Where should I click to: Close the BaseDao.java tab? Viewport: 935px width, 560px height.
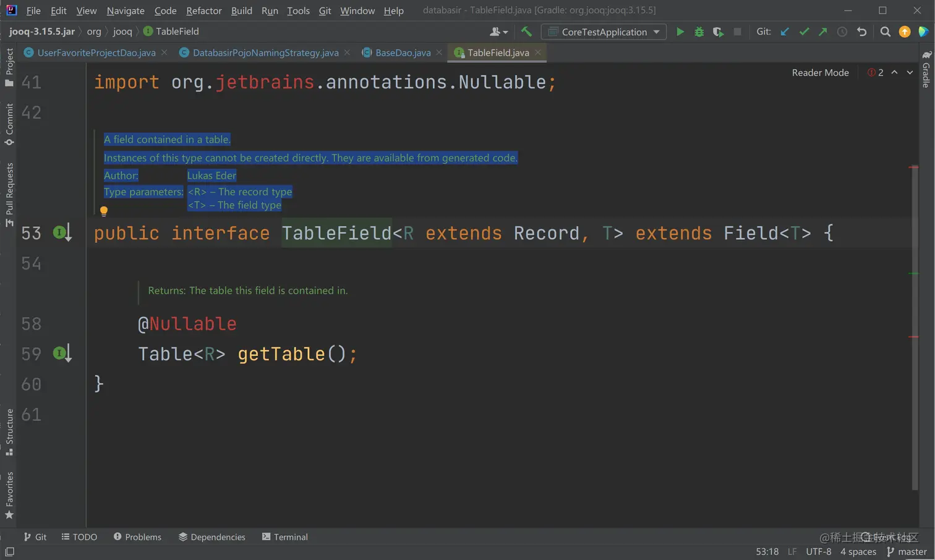(439, 53)
